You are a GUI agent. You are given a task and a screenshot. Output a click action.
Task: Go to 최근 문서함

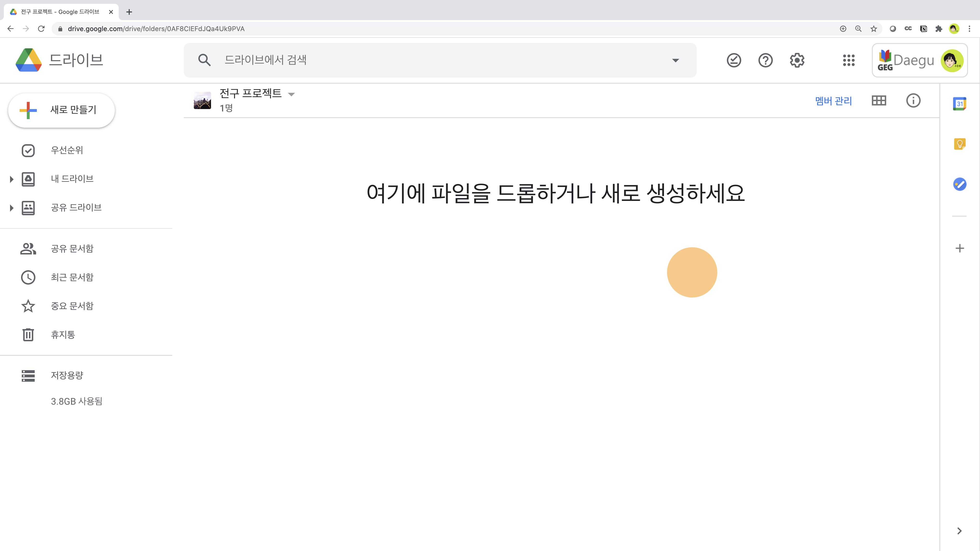(x=72, y=277)
